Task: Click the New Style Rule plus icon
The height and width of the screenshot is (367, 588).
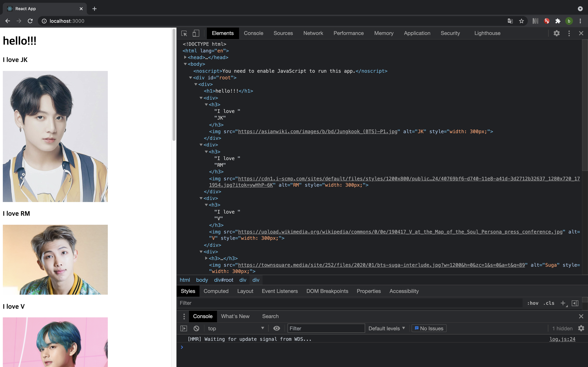Action: point(563,303)
